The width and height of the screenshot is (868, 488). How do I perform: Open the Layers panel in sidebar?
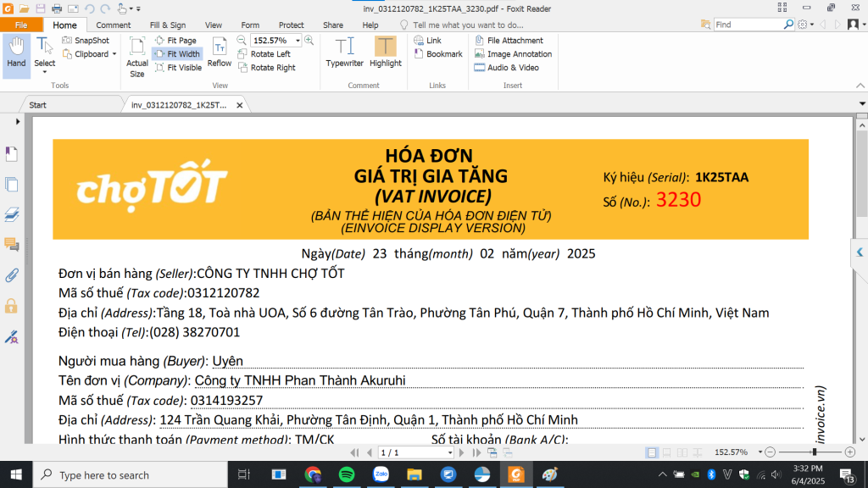coord(12,214)
